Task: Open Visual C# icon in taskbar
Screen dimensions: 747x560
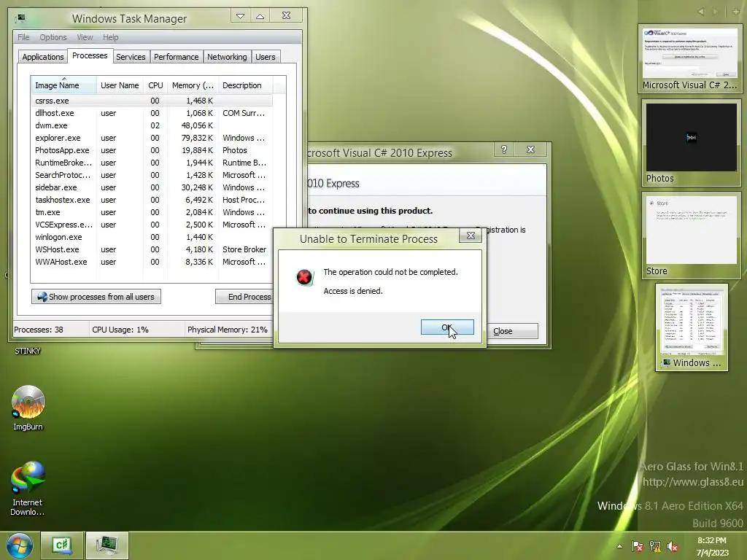Action: tap(62, 545)
